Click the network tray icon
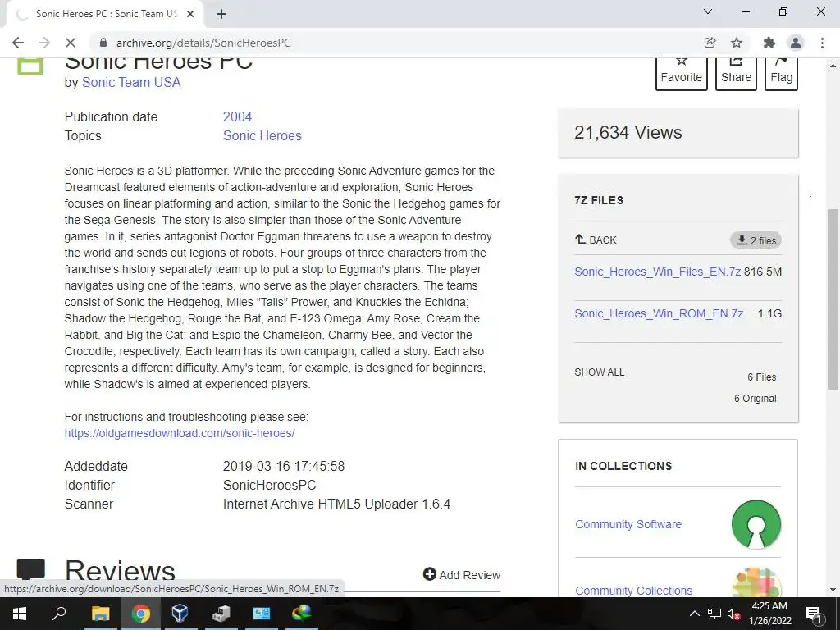The height and width of the screenshot is (630, 840). click(x=714, y=614)
